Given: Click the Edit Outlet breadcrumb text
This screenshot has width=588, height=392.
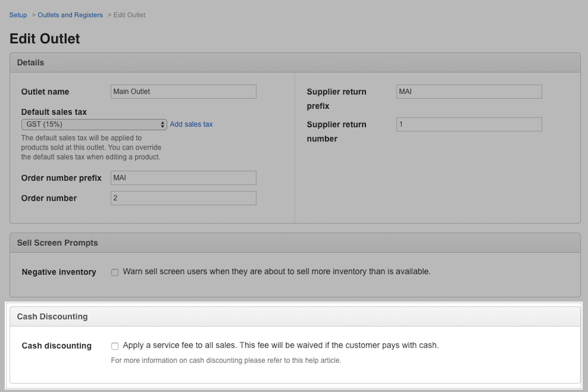Looking at the screenshot, I should (x=129, y=15).
